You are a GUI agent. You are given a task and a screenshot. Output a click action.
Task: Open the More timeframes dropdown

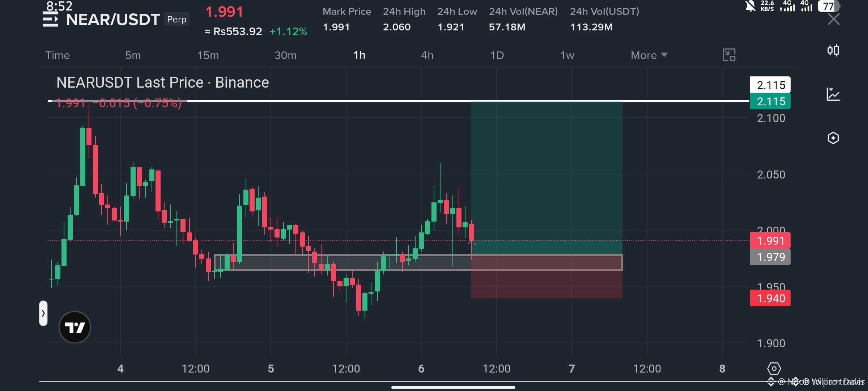[649, 55]
